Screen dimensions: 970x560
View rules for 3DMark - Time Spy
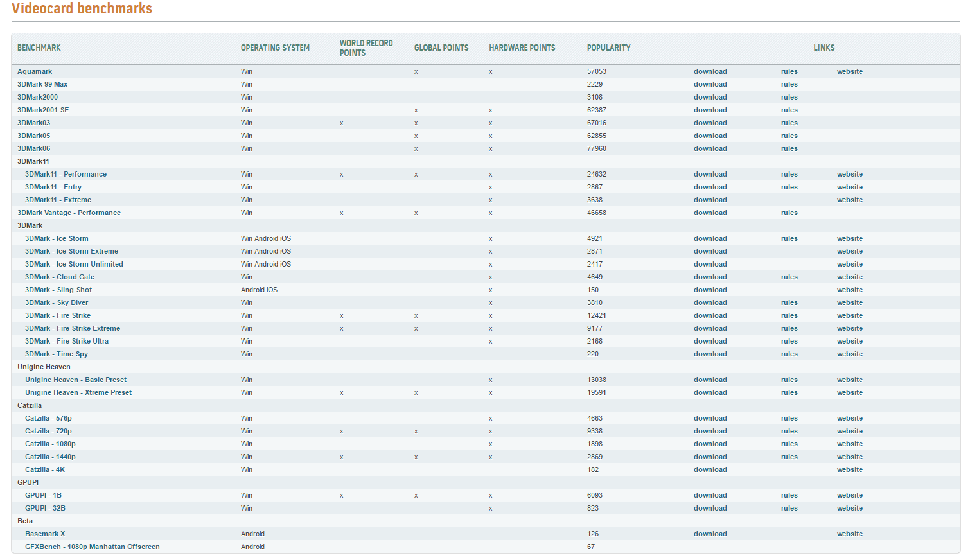coord(789,354)
